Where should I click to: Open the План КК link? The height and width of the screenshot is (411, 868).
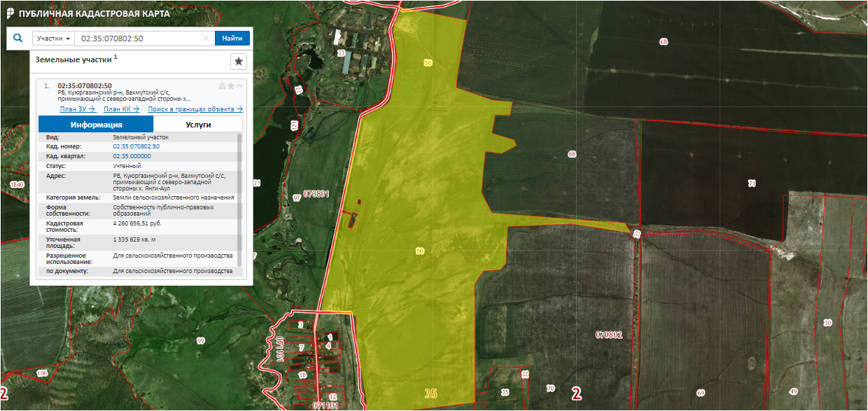tap(121, 109)
